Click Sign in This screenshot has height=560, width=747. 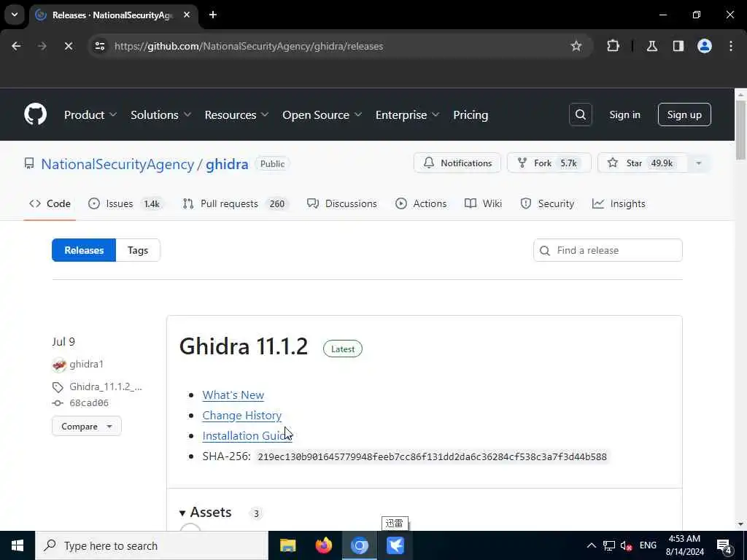[x=624, y=114]
